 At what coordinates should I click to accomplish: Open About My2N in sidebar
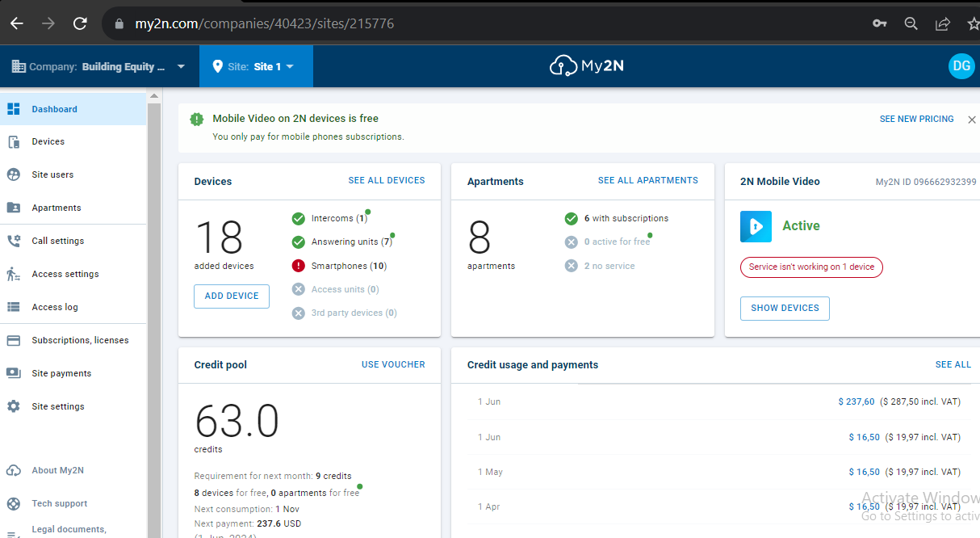(x=73, y=470)
